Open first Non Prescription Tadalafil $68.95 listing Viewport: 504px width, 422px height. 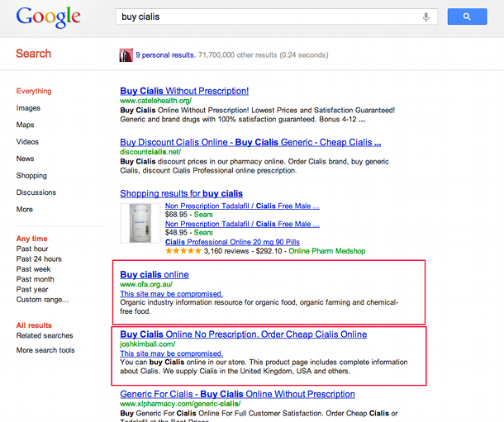(242, 206)
